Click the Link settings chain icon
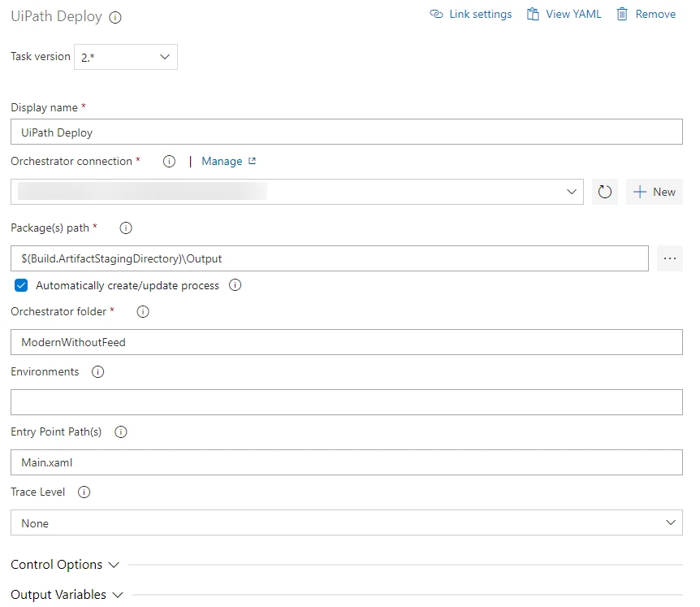This screenshot has height=607, width=700. 436,14
